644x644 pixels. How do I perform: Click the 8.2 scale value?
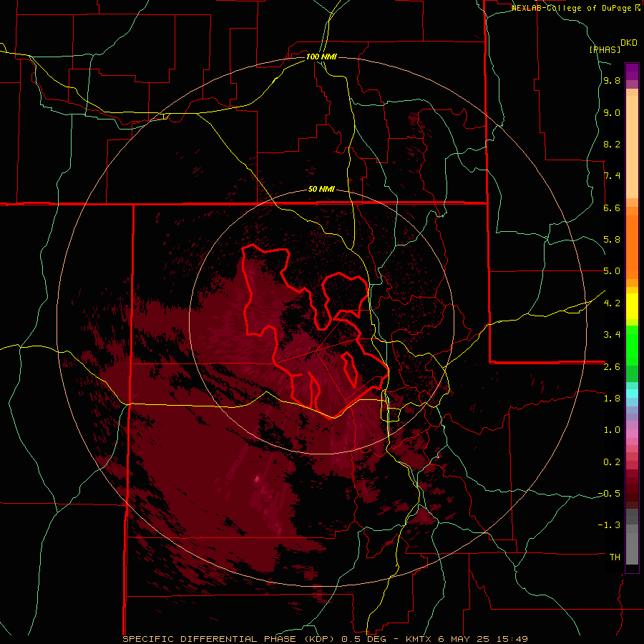(x=612, y=145)
